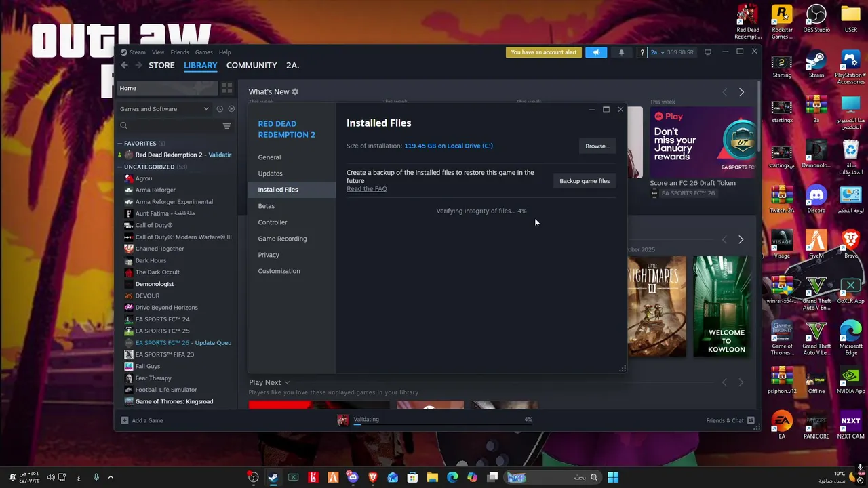Open Rockstar Games launcher desktop icon
The image size is (868, 488).
pos(782,22)
